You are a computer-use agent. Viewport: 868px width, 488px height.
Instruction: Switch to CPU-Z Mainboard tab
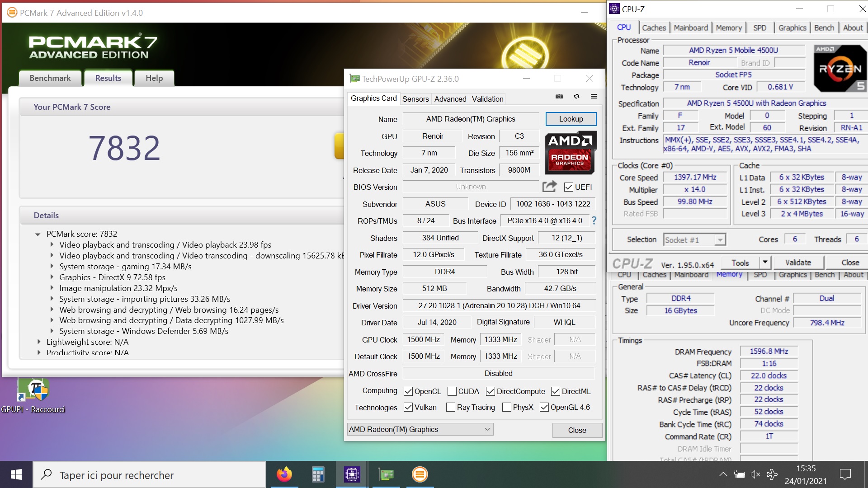click(x=691, y=28)
